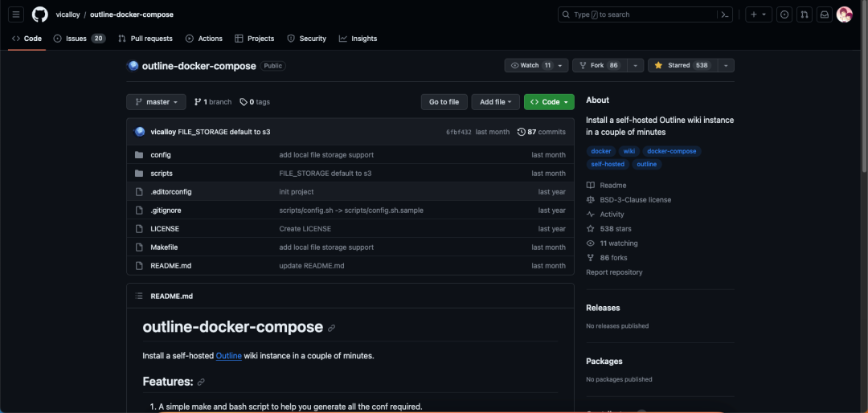The height and width of the screenshot is (413, 868).
Task: Switch to the Projects tab
Action: [255, 39]
